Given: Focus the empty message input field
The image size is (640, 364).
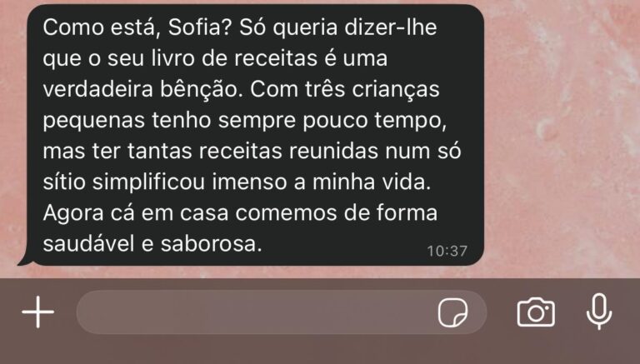Looking at the screenshot, I should pyautogui.click(x=281, y=312).
